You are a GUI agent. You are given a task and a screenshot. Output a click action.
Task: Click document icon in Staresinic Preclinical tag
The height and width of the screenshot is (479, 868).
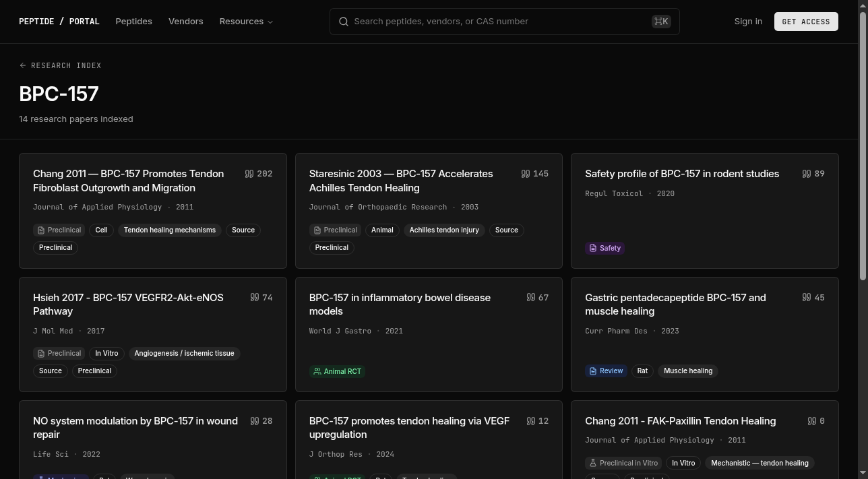[x=317, y=230]
